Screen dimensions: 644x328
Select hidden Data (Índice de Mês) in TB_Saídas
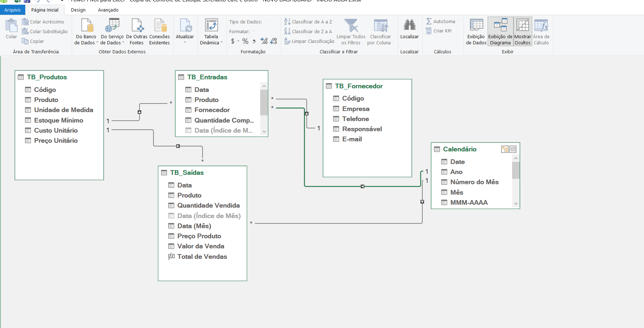click(x=209, y=216)
